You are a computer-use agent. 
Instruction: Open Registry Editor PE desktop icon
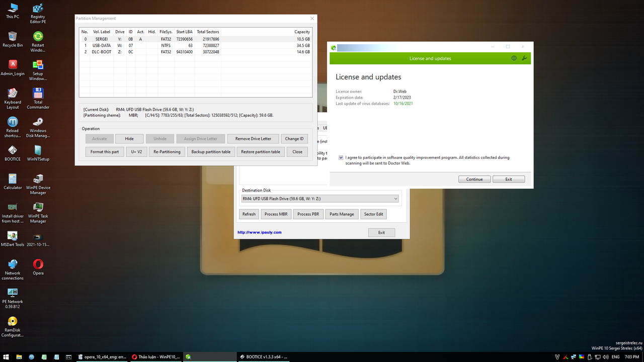point(38,13)
